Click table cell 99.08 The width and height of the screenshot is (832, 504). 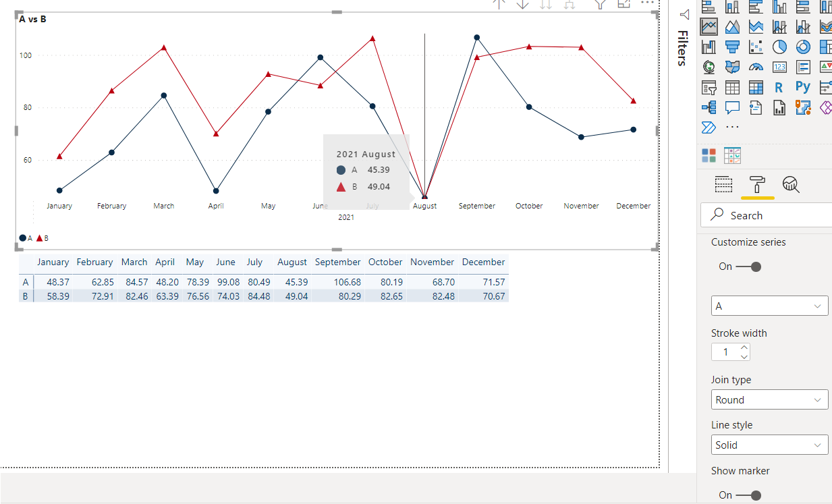pos(227,283)
